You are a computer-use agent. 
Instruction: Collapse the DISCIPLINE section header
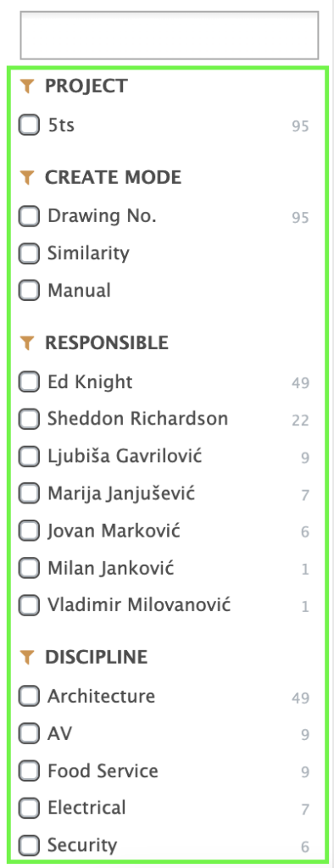point(97,657)
